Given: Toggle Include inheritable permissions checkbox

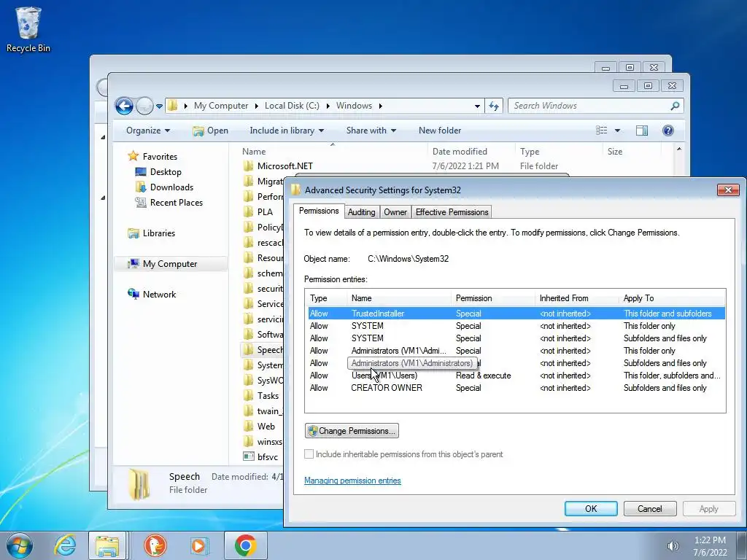Looking at the screenshot, I should pos(309,454).
